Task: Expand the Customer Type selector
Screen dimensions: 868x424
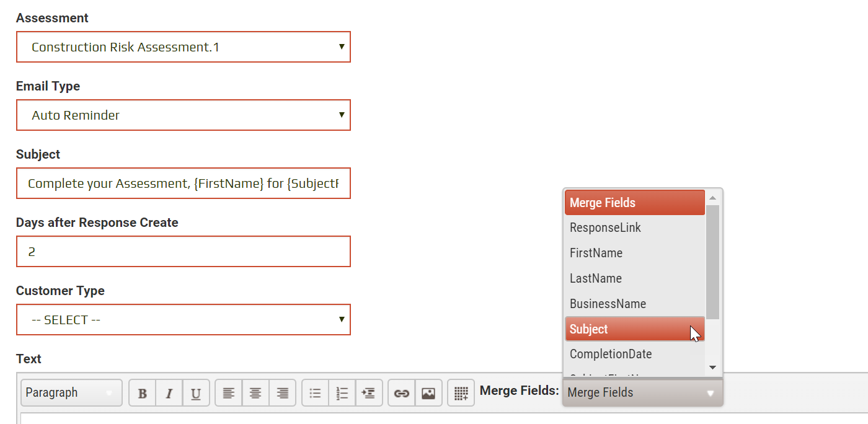Action: click(184, 320)
